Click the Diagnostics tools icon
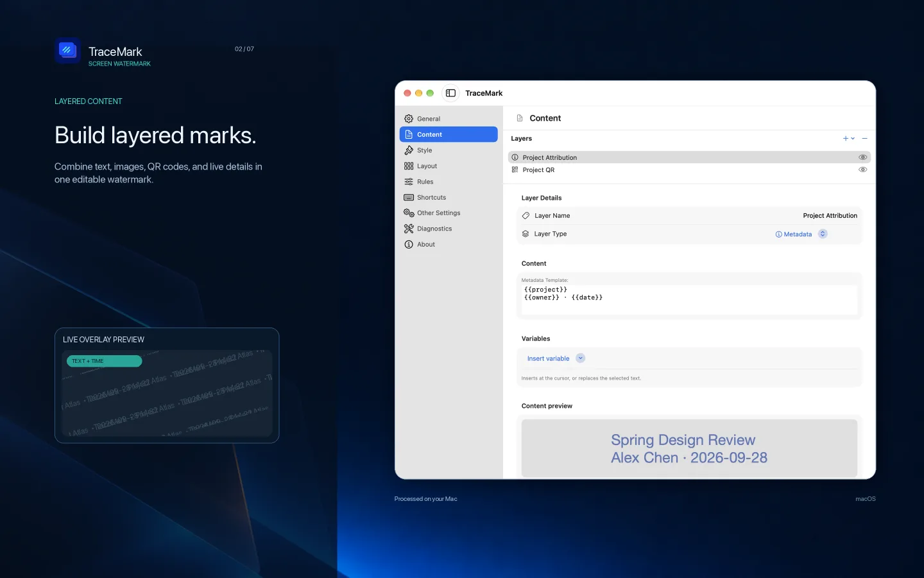The image size is (924, 578). coord(409,229)
